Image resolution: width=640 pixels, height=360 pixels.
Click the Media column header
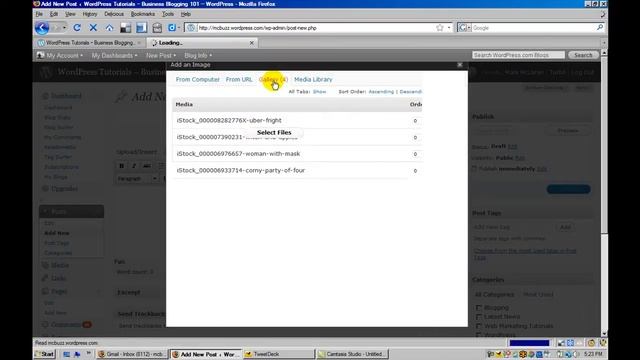click(x=184, y=104)
